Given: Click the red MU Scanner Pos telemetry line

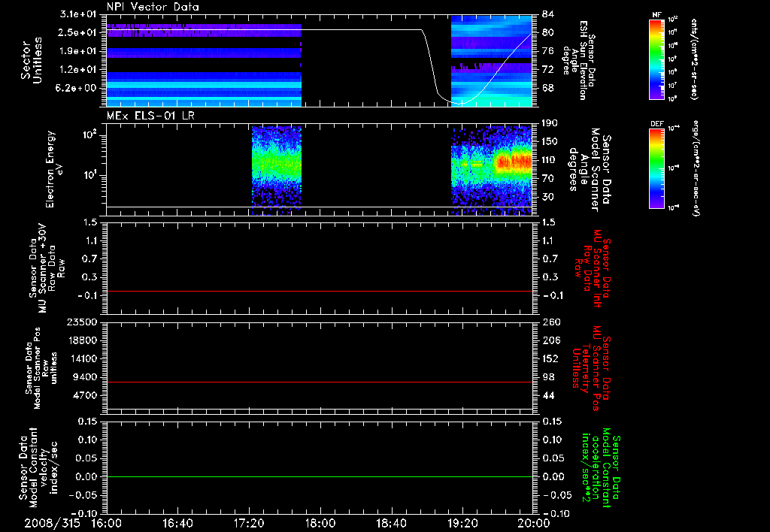Looking at the screenshot, I should (x=320, y=382).
